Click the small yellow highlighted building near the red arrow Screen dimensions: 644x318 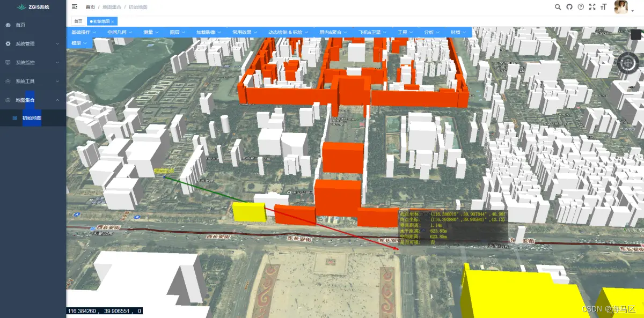[249, 212]
